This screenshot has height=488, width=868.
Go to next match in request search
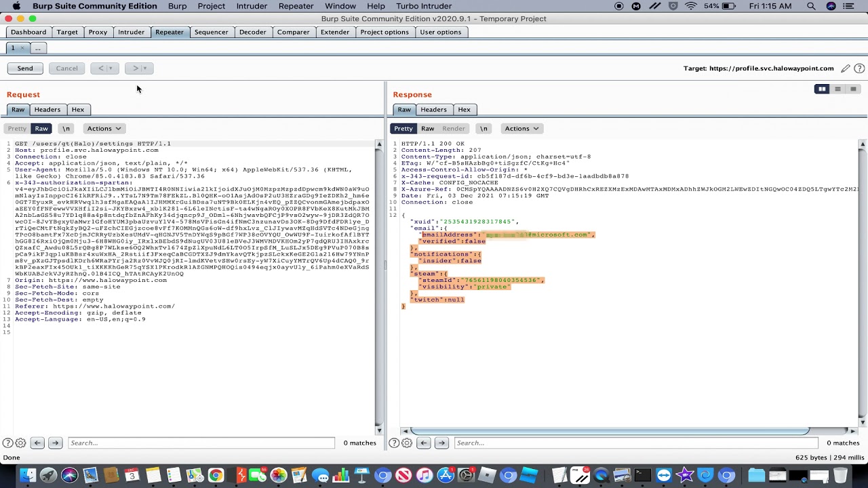[x=55, y=443]
